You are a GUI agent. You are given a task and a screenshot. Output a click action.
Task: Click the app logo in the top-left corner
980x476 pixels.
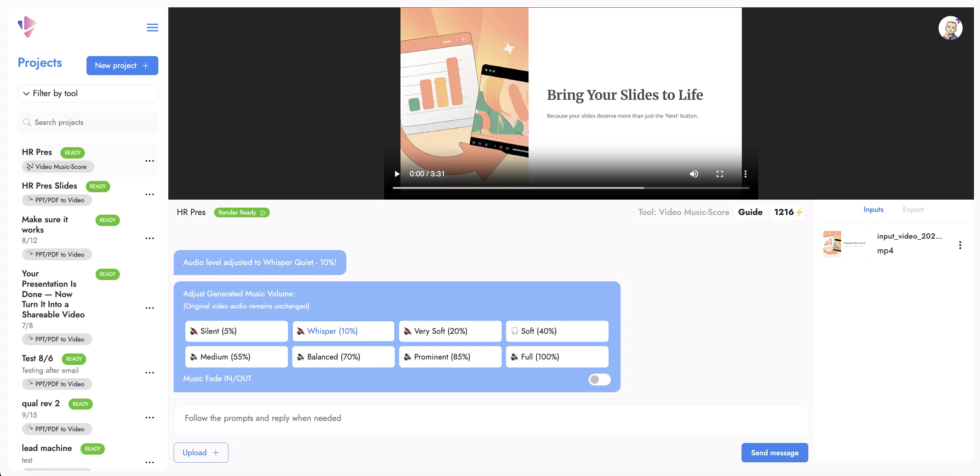(x=27, y=27)
